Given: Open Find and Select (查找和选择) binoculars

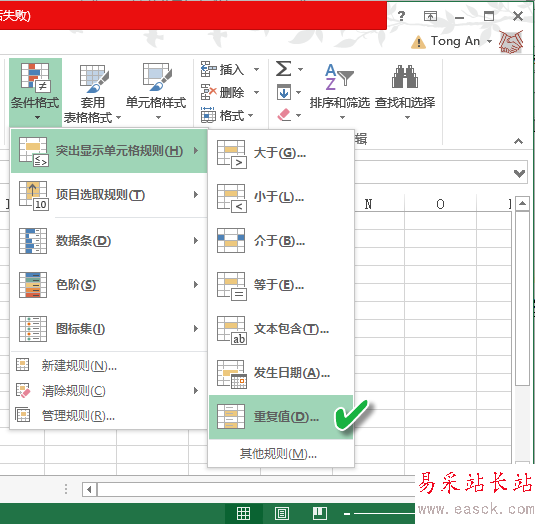Looking at the screenshot, I should tap(405, 91).
